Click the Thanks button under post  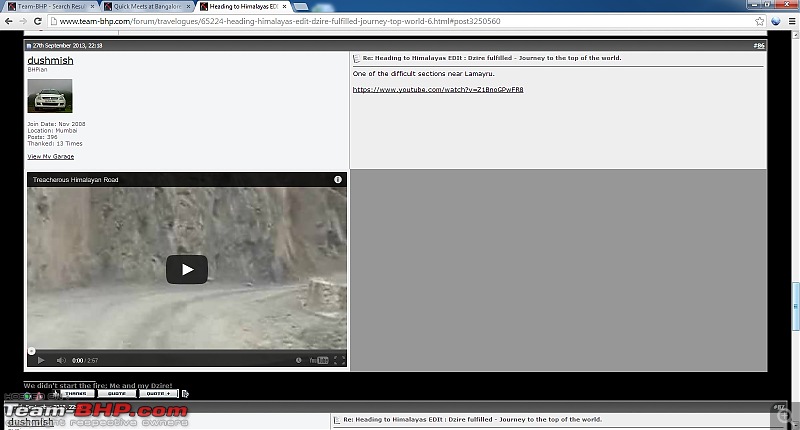(76, 394)
